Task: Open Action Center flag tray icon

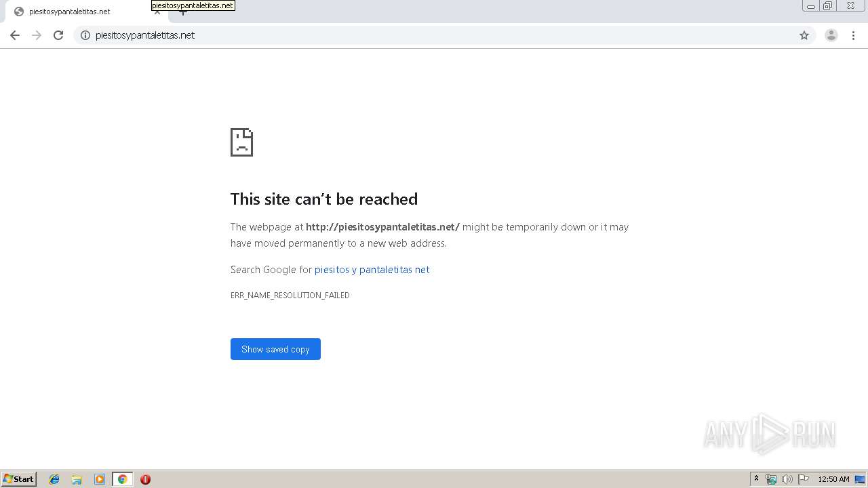Action: point(804,479)
